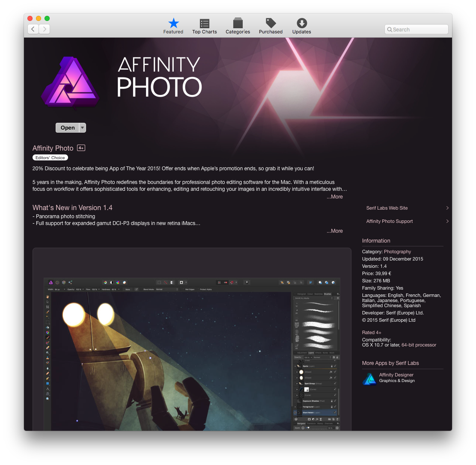Open the Affinity Designer app link

point(396,375)
